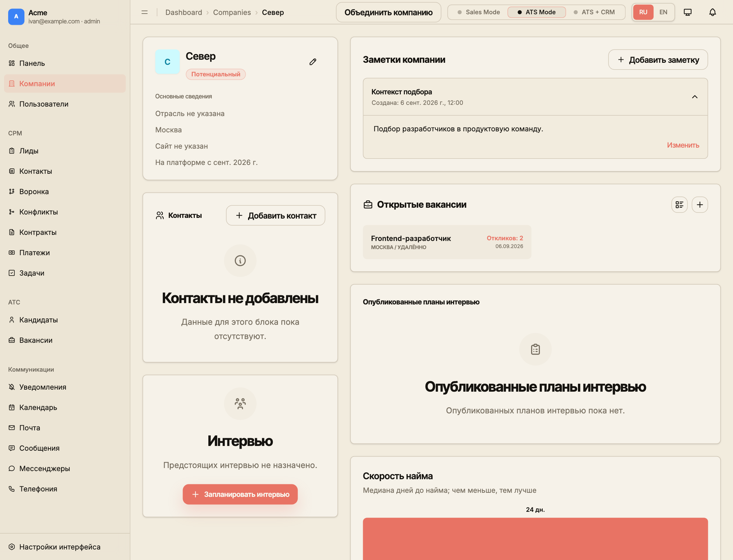733x560 pixels.
Task: Go to Кандидаты page
Action: [65, 320]
